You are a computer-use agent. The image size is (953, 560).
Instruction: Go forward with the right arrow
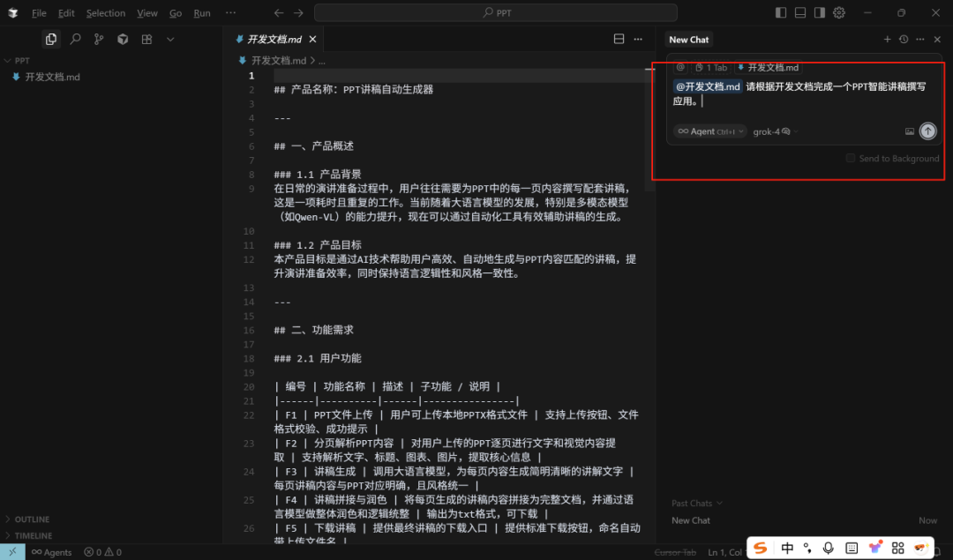[x=298, y=12]
